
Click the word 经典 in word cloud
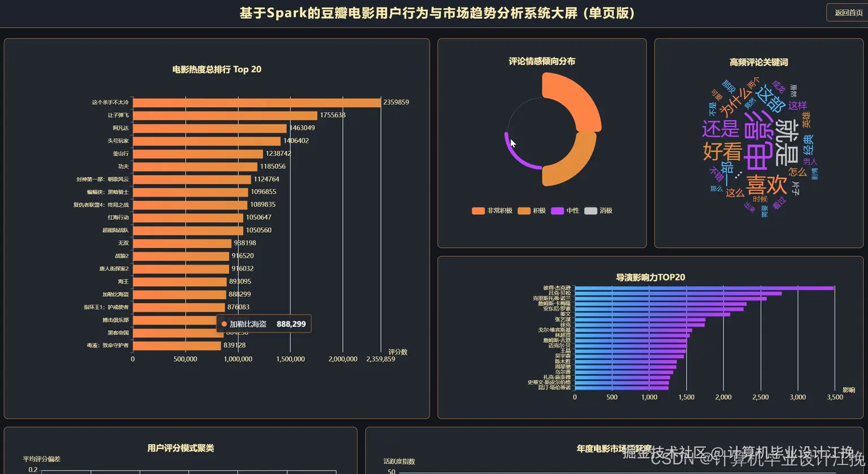click(809, 145)
